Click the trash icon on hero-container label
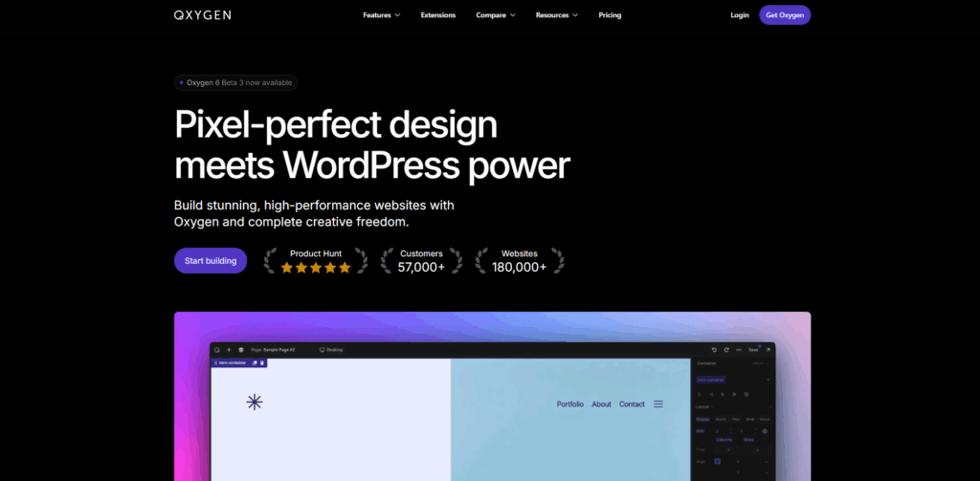Viewport: 980px width, 481px height. tap(262, 363)
